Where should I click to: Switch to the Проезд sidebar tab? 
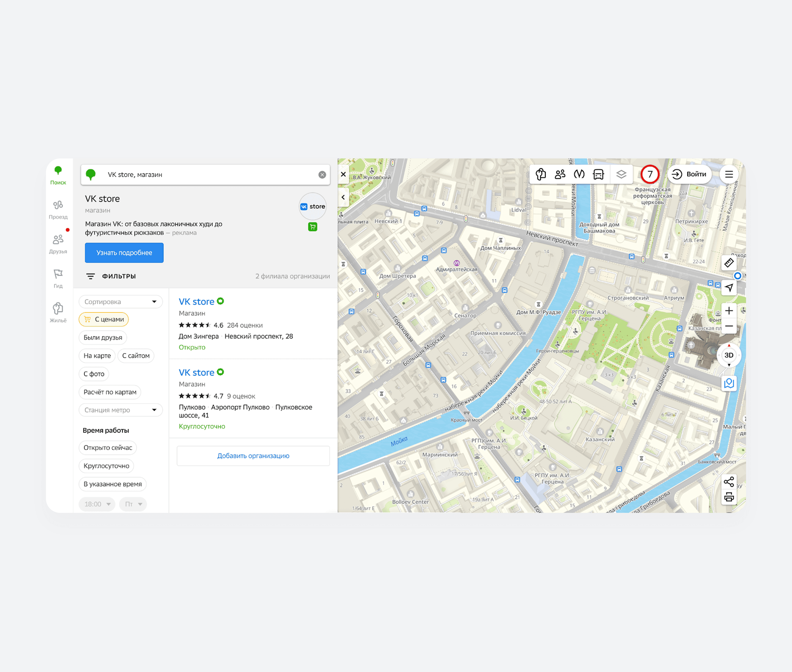pos(58,210)
